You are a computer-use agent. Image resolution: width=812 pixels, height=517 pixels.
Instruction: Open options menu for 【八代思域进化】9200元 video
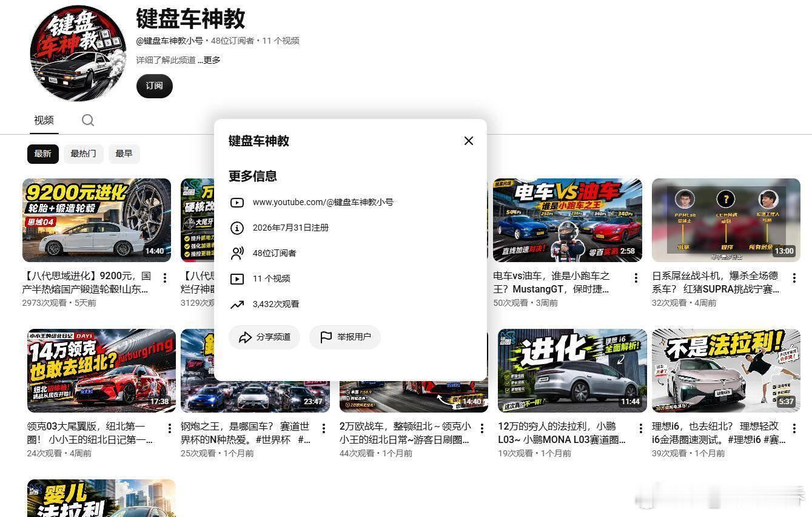pyautogui.click(x=164, y=278)
